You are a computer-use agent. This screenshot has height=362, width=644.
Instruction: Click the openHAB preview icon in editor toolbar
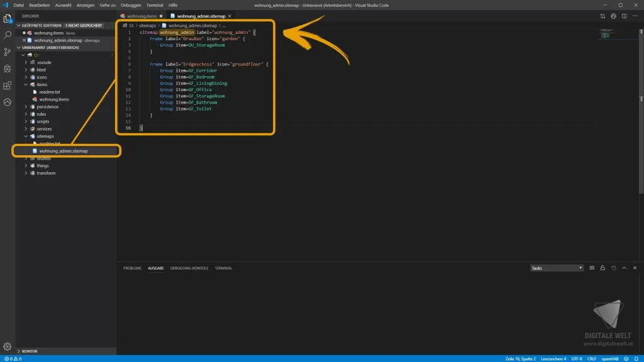pos(613,16)
